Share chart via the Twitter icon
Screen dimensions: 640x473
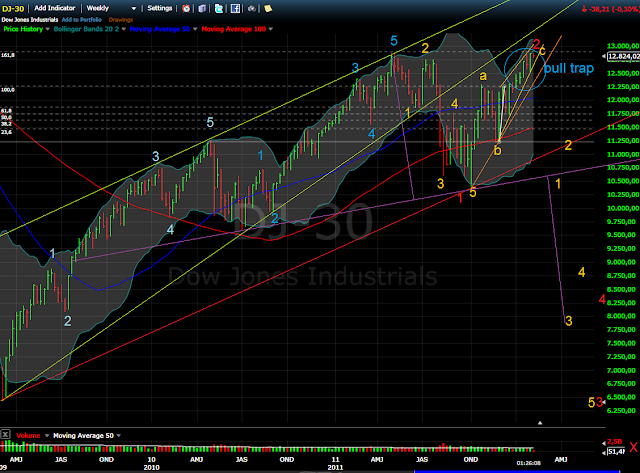coord(219,8)
